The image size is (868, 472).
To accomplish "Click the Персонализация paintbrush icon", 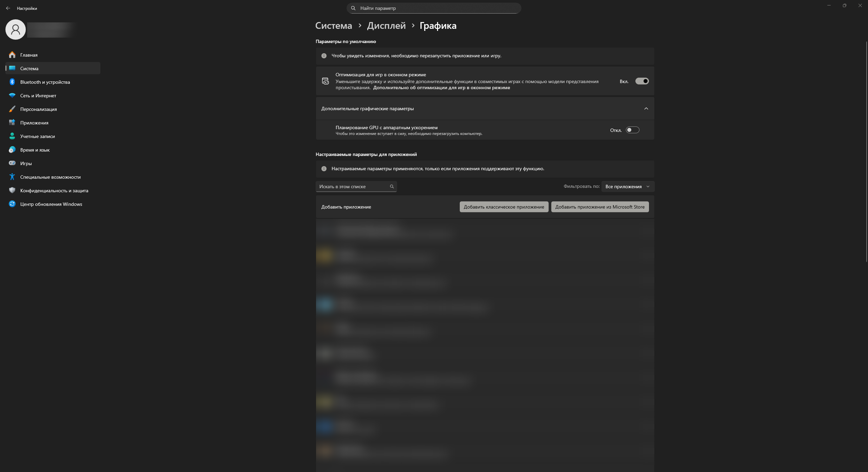I will coord(12,109).
